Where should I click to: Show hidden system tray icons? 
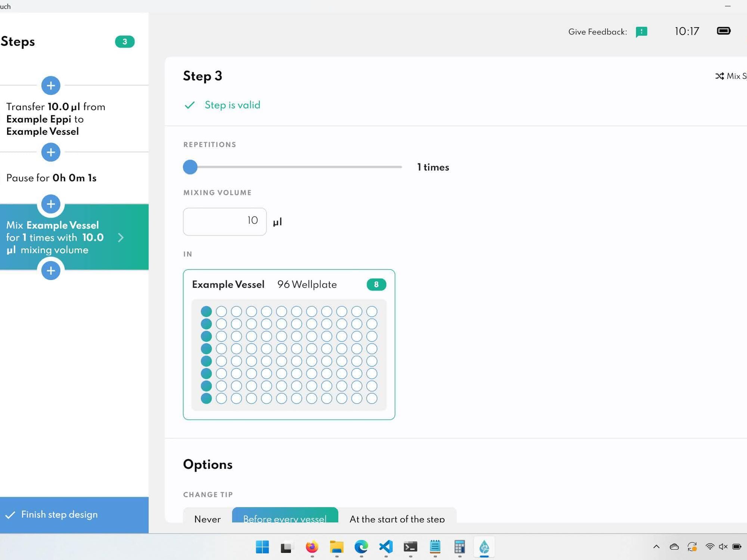point(656,547)
